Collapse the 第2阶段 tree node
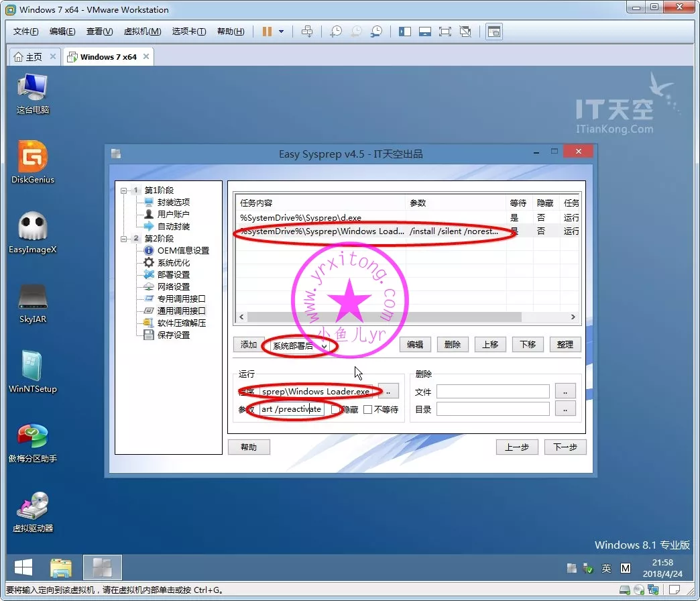The width and height of the screenshot is (700, 601). coord(124,239)
